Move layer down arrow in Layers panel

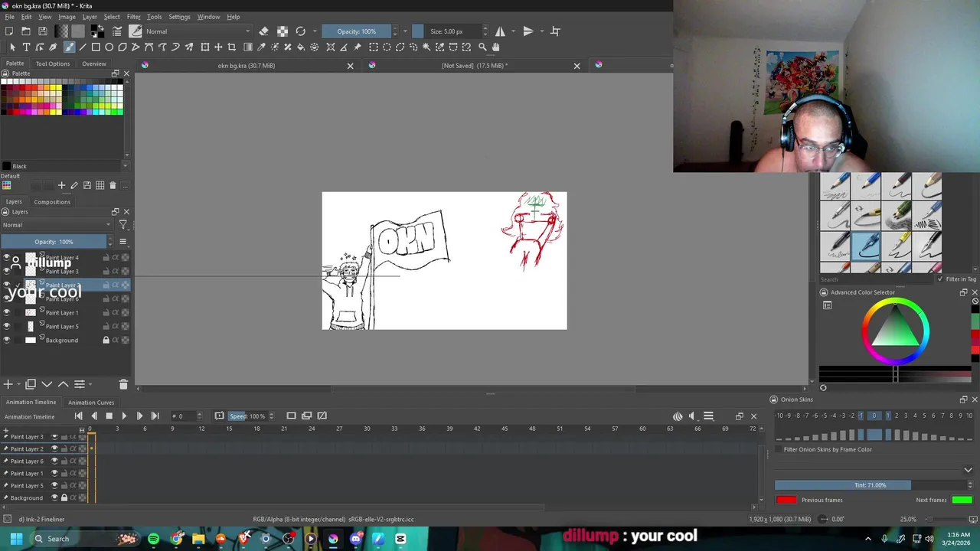[47, 384]
